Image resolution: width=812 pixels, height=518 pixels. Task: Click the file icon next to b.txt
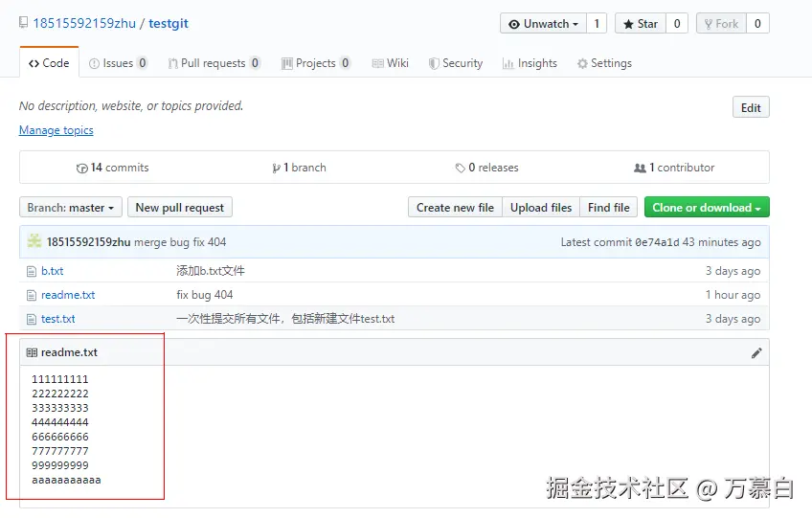32,271
